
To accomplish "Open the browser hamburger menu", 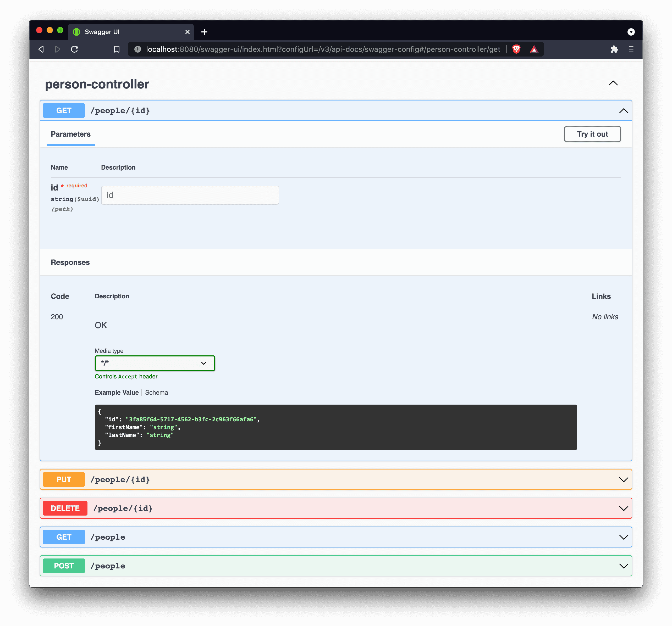I will [x=631, y=49].
